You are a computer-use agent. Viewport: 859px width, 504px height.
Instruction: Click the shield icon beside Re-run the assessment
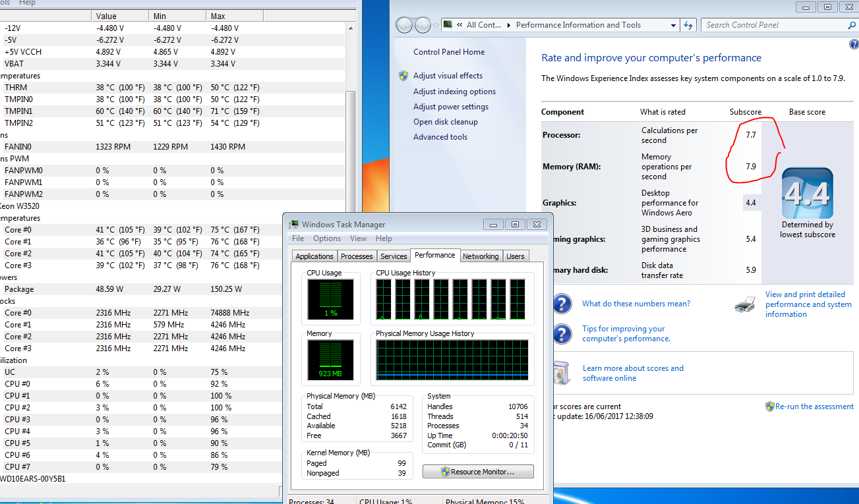[769, 406]
